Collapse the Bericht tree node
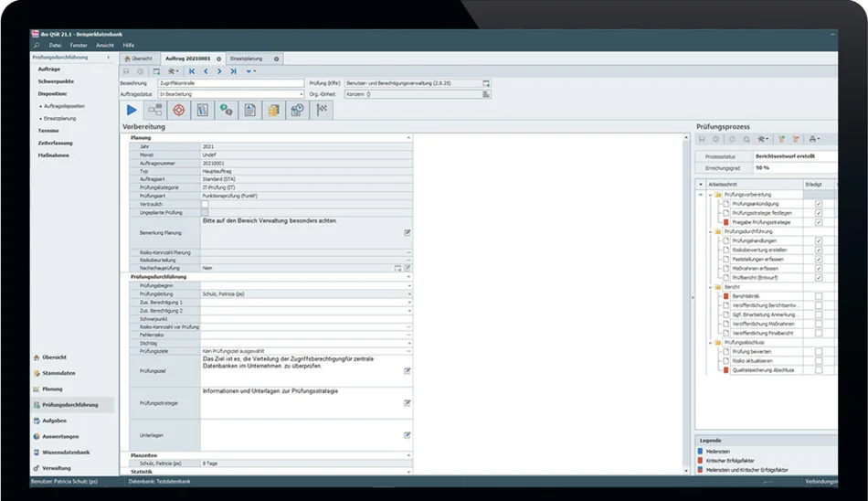The image size is (868, 501). tap(710, 287)
